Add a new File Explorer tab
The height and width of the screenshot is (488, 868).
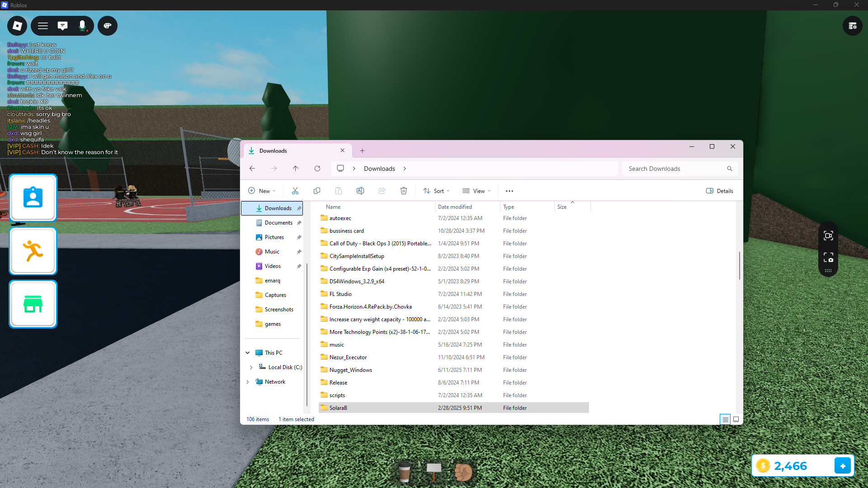(x=362, y=151)
